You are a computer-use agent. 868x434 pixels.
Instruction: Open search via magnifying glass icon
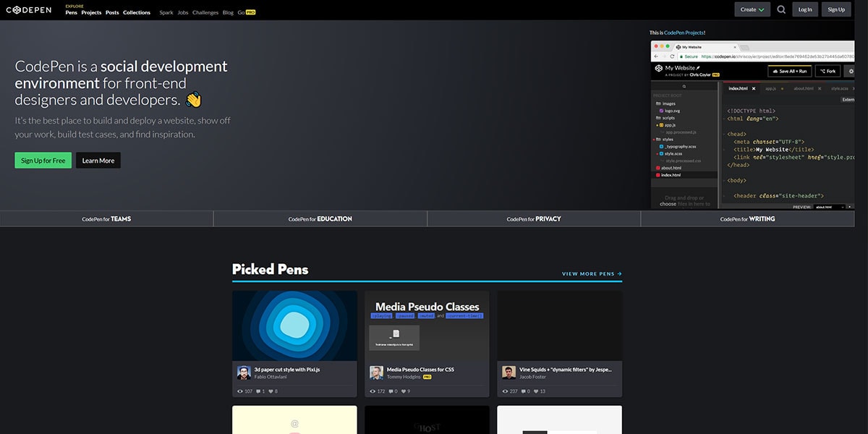click(781, 9)
